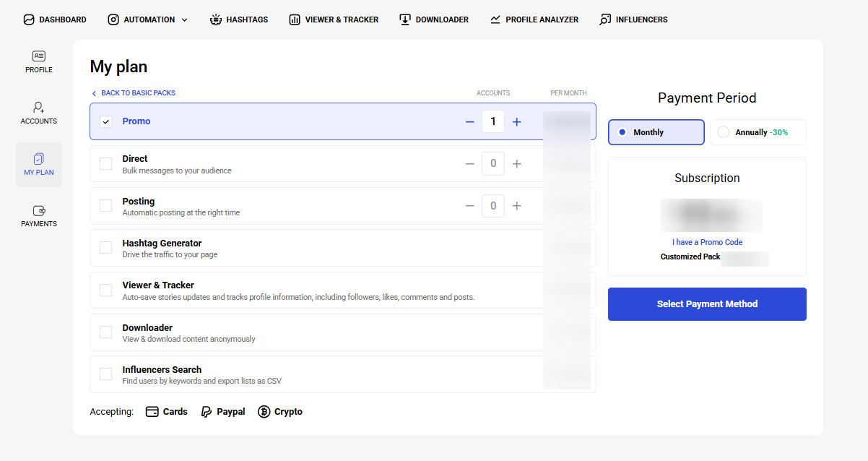Image resolution: width=868 pixels, height=461 pixels.
Task: Open the Profile sidebar icon
Action: coord(39,56)
